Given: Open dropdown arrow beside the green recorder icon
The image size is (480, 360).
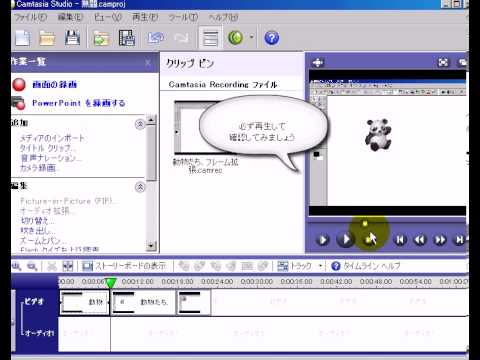Looking at the screenshot, I should pos(252,37).
